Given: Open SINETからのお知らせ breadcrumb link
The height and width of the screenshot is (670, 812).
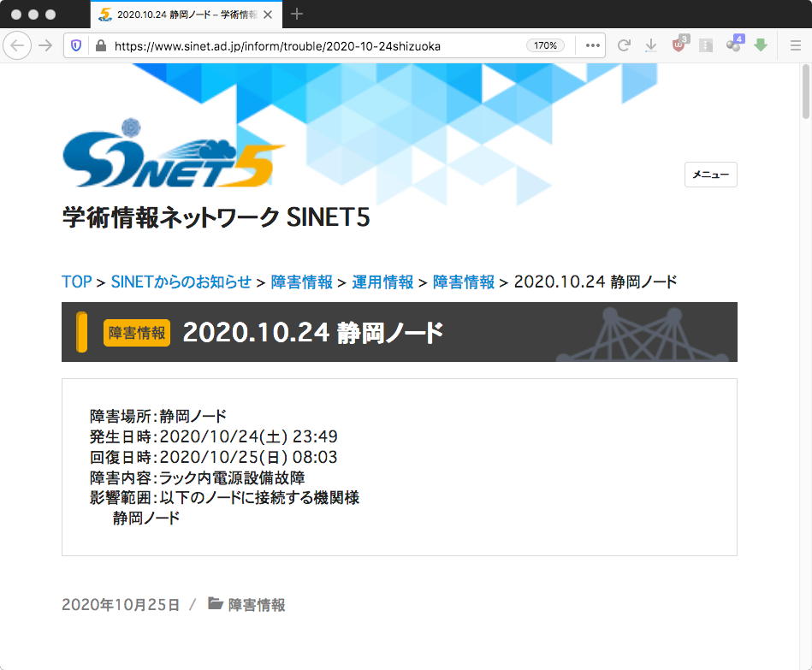Looking at the screenshot, I should [181, 282].
